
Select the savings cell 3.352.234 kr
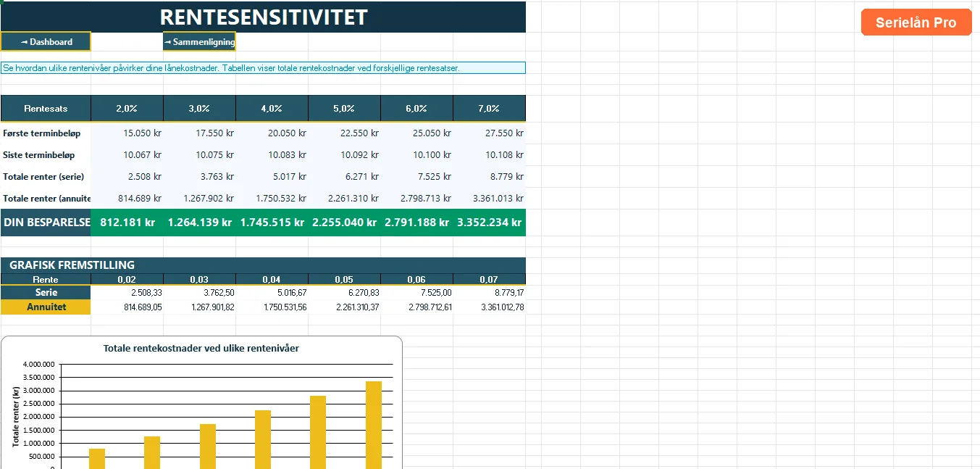coord(490,223)
